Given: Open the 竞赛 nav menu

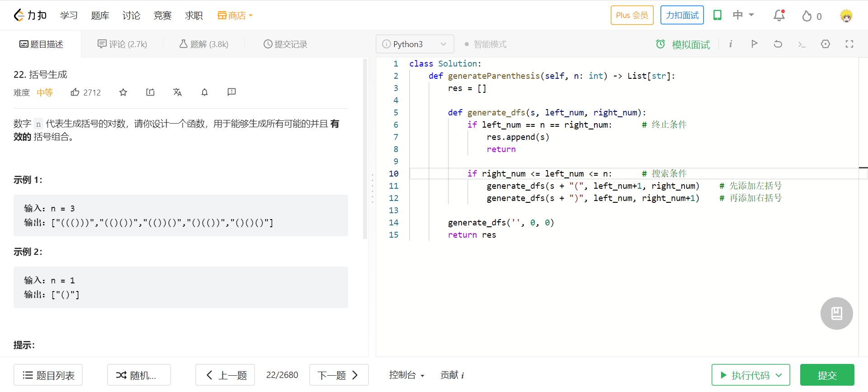Looking at the screenshot, I should coord(162,15).
